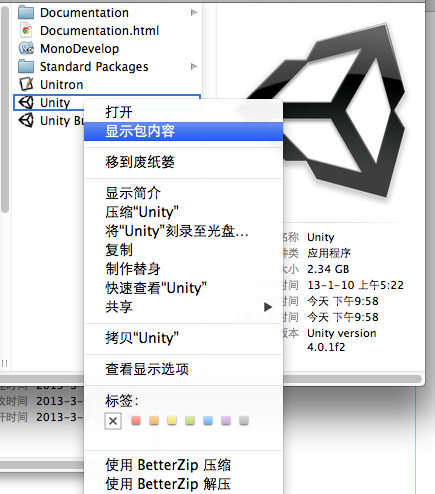435x494 pixels.
Task: Choose 压缩"Unity" menu entry
Action: 183,212
